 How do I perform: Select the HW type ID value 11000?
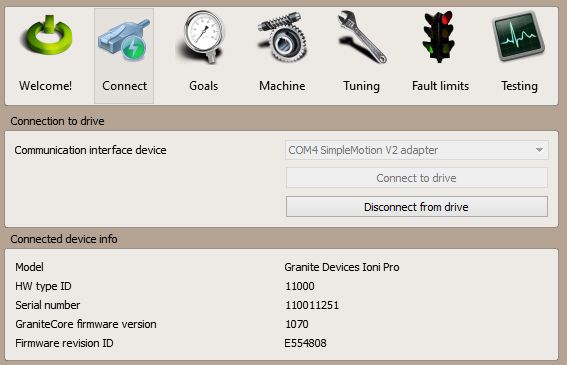[299, 286]
